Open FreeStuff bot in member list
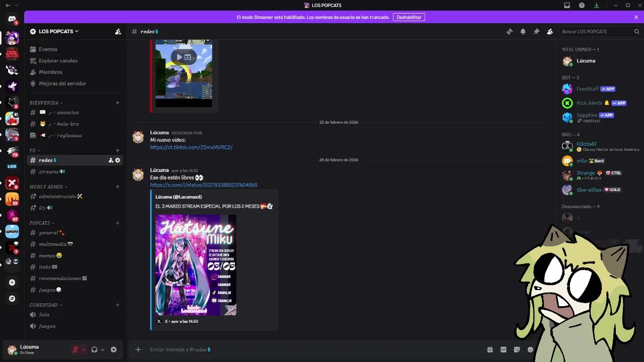The image size is (644, 362). point(599,89)
